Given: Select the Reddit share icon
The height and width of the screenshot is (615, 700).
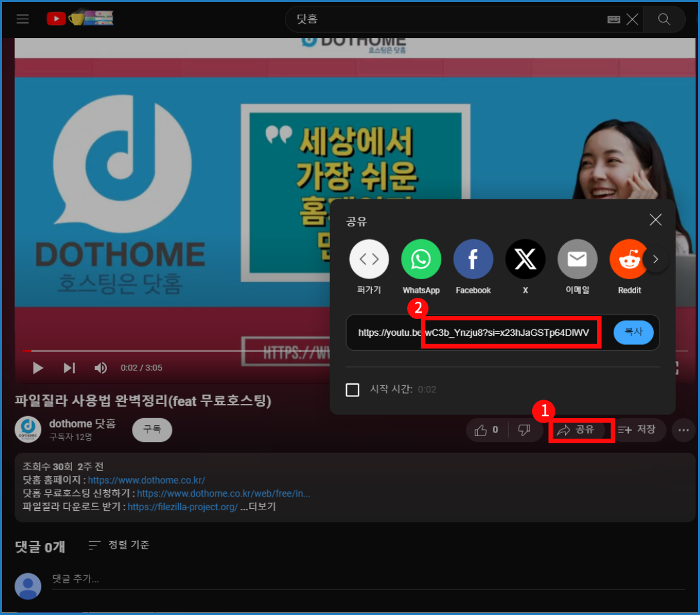Looking at the screenshot, I should [629, 259].
